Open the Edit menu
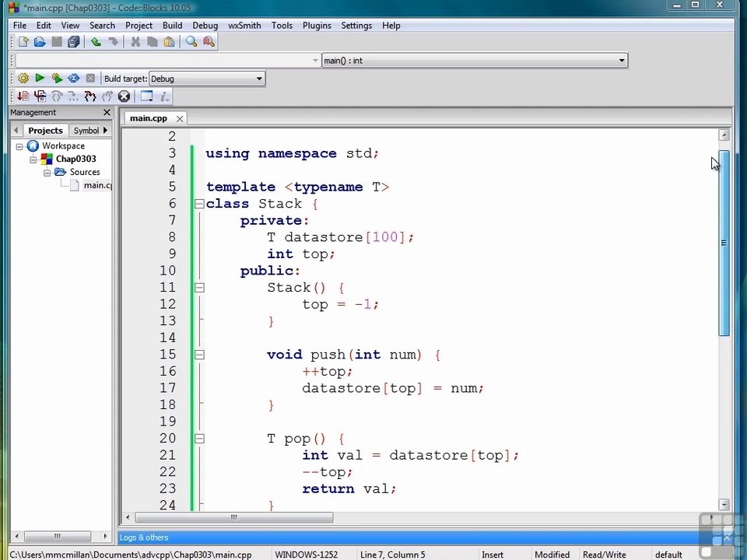747x560 pixels. pos(44,25)
